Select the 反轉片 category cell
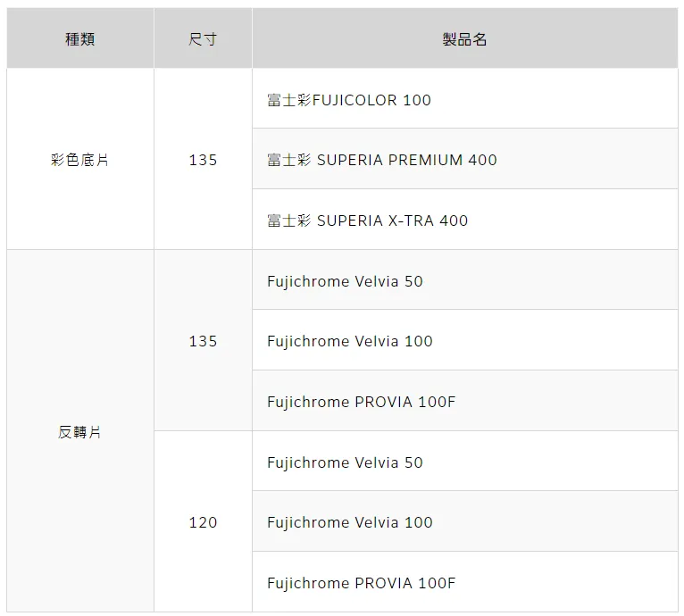The image size is (684, 616). (x=80, y=431)
